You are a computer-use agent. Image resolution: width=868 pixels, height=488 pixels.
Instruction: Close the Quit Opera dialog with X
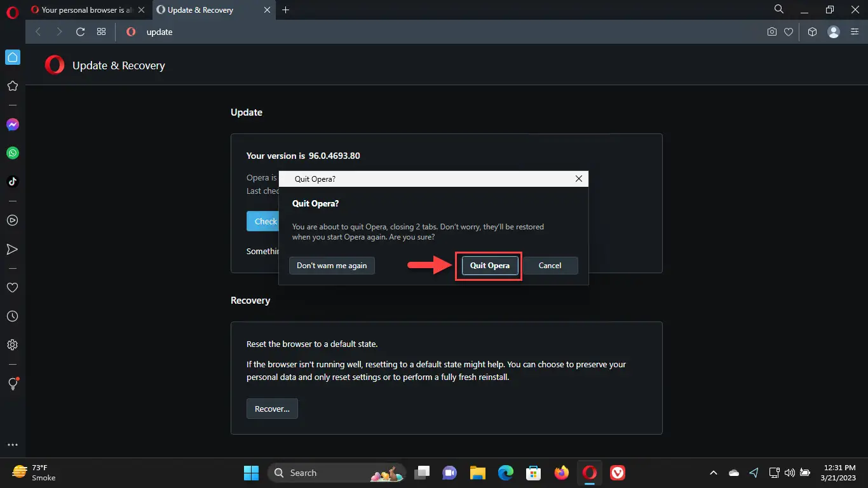point(578,179)
